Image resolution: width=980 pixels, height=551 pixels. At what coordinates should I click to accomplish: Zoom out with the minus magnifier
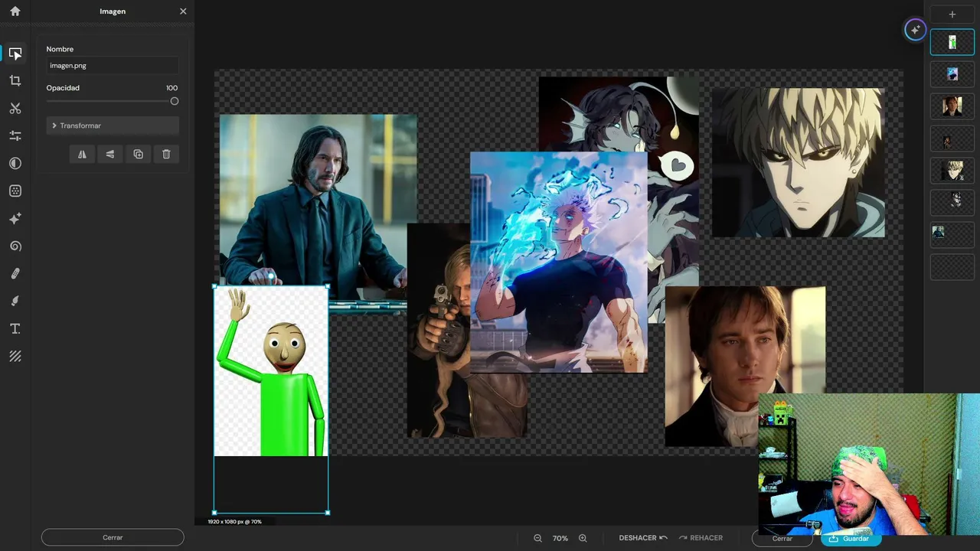click(x=538, y=538)
